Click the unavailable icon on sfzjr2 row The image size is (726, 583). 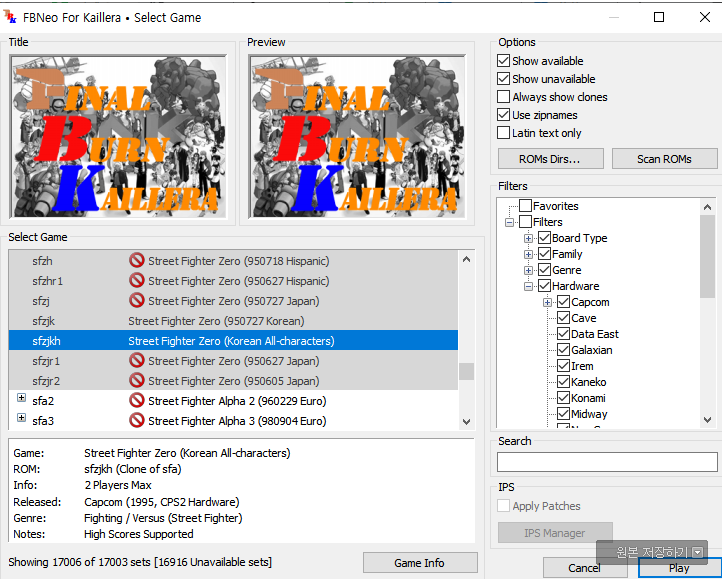click(137, 380)
